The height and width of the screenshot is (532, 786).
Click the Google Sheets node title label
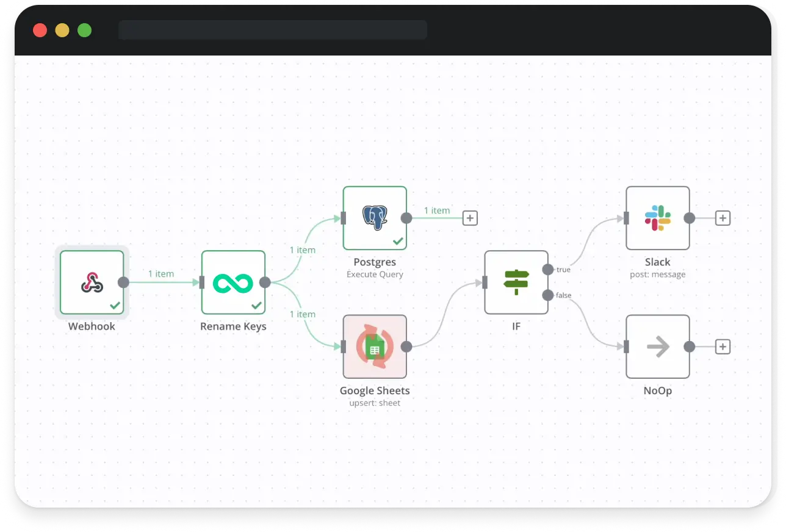(375, 390)
